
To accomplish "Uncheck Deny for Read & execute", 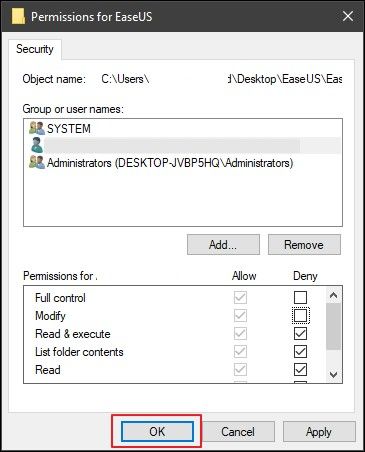I will click(x=300, y=333).
